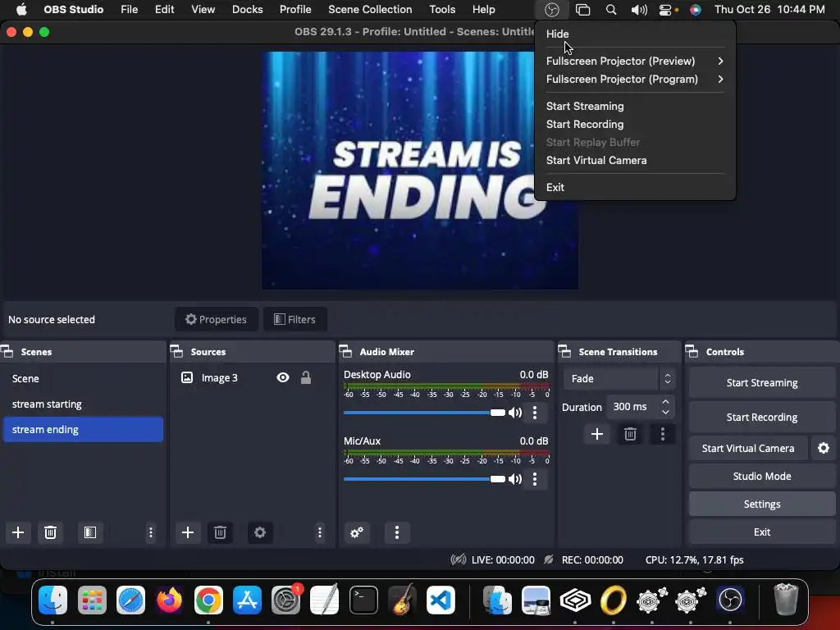Screen dimensions: 840x630
Task: Undock the Sources panel via title icon
Action: click(177, 351)
